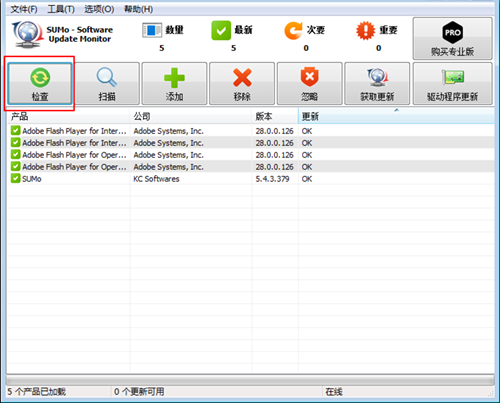The image size is (500, 403).
Task: Open the 选项(O) menu
Action: tap(99, 9)
